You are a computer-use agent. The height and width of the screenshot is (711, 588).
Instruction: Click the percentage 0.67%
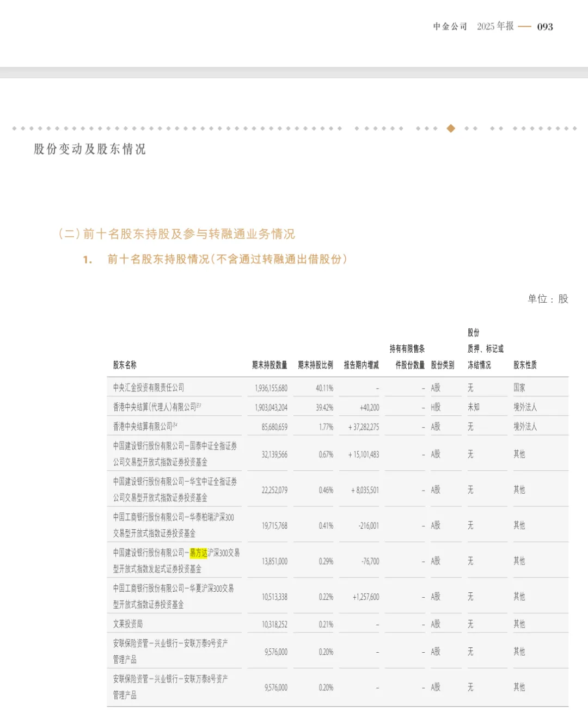326,454
